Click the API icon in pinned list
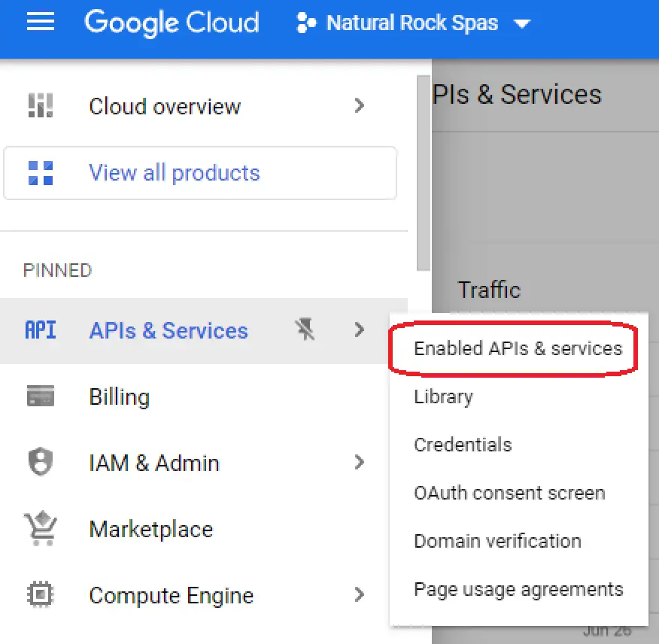 point(41,330)
